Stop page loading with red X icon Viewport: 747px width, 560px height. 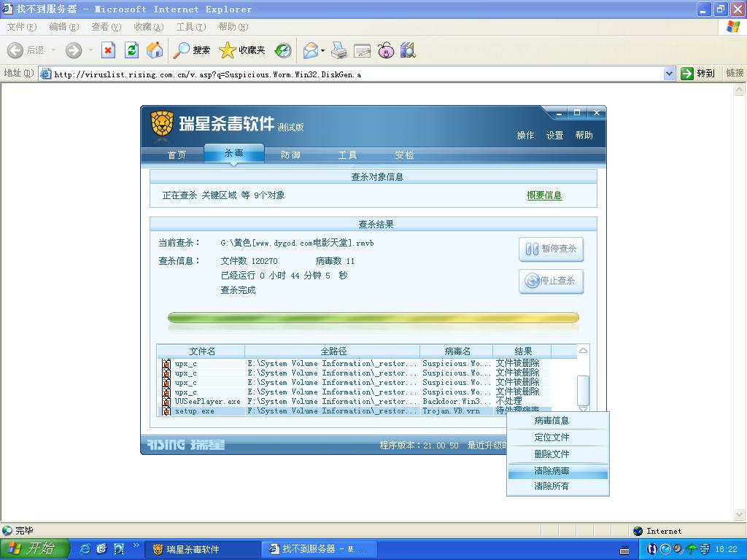click(108, 50)
